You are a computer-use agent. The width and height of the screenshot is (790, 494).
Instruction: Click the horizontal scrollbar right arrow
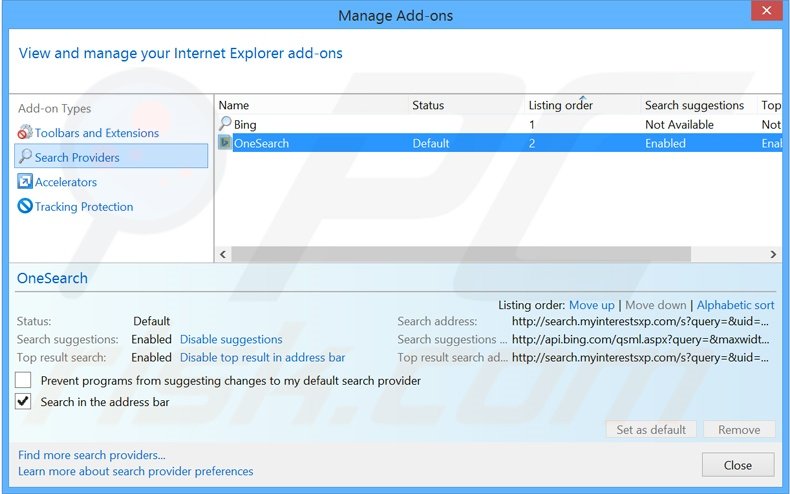pyautogui.click(x=773, y=254)
